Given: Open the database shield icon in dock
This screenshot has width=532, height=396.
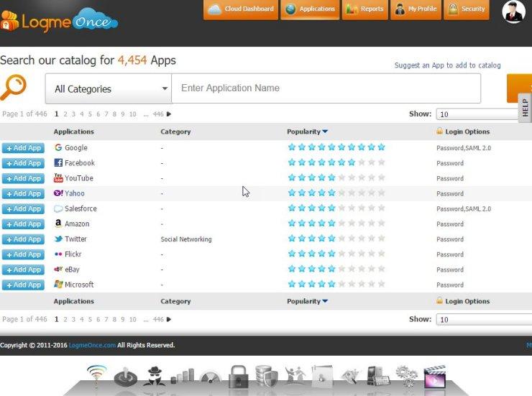Looking at the screenshot, I should point(266,376).
